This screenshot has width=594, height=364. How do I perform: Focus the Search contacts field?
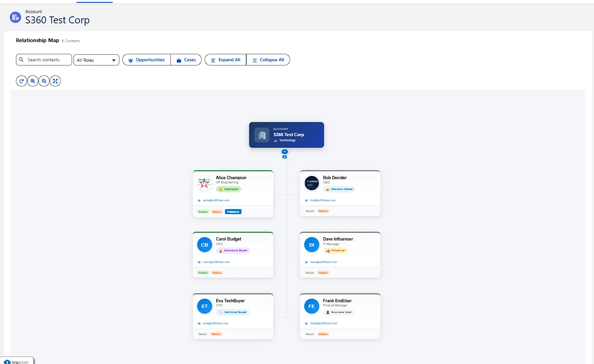(x=44, y=60)
